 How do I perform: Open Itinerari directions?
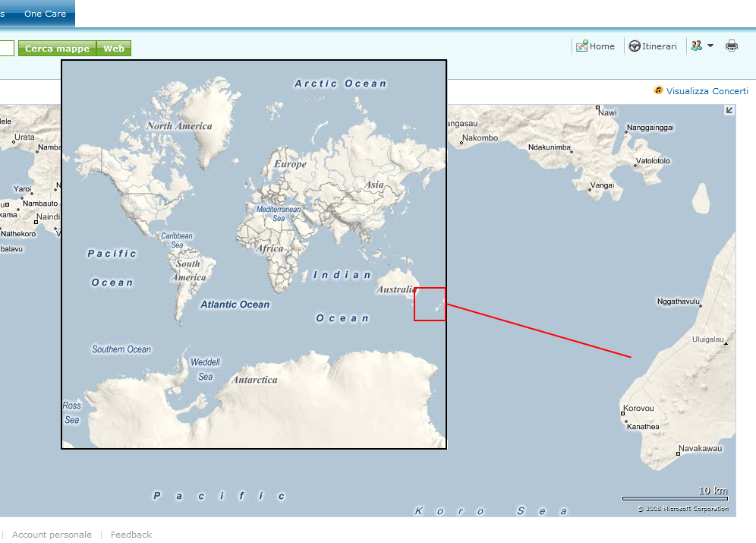tap(660, 46)
